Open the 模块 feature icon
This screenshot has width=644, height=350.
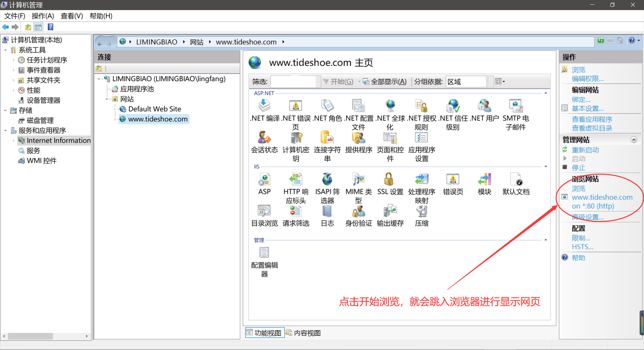coord(484,180)
